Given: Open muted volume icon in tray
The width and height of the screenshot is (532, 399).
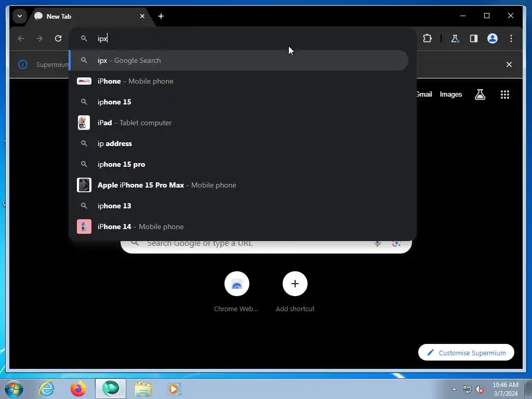Looking at the screenshot, I should [x=480, y=389].
